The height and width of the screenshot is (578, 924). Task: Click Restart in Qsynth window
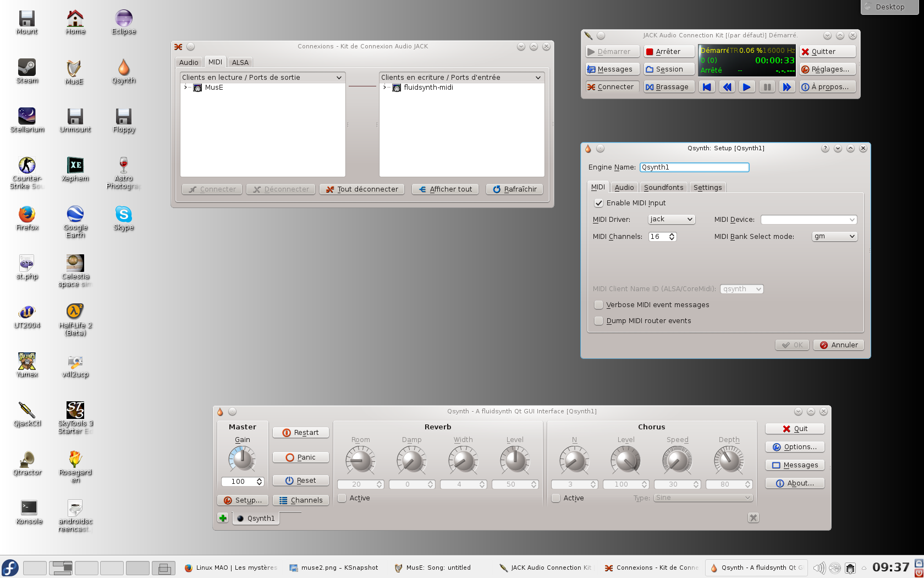[301, 432]
